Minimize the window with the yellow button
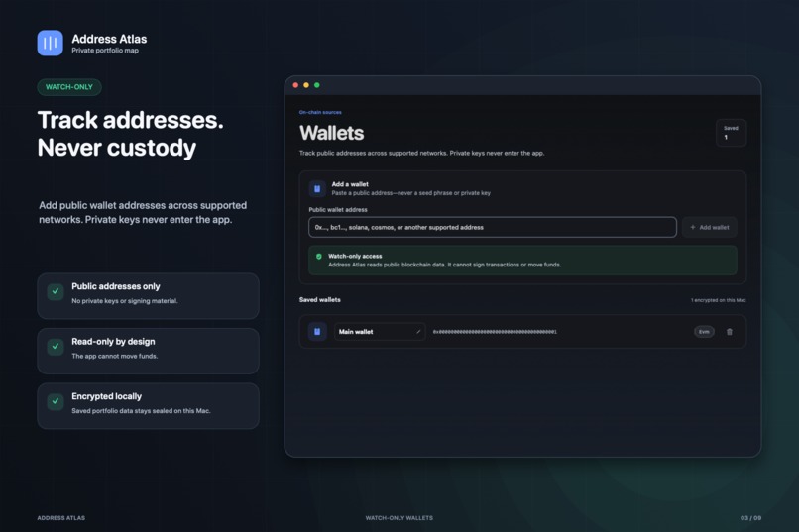The height and width of the screenshot is (532, 799). [x=306, y=85]
